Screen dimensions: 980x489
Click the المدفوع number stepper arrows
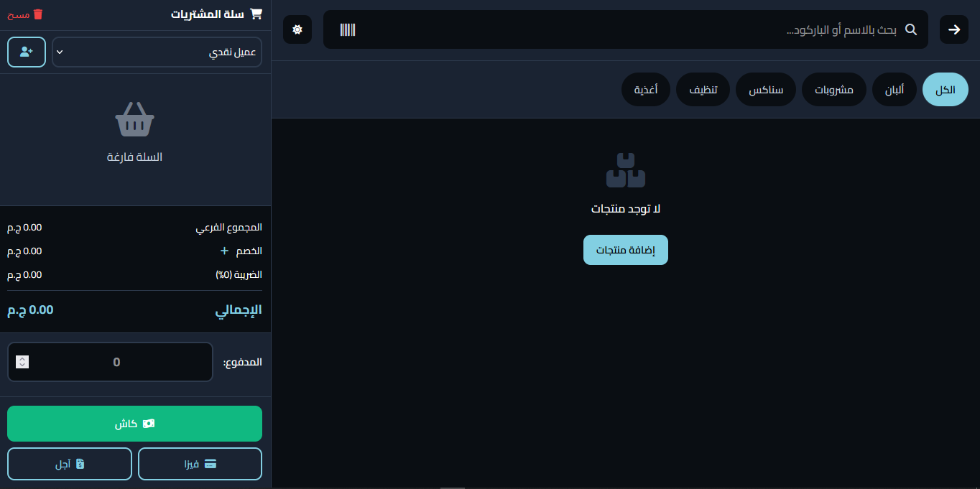(22, 362)
